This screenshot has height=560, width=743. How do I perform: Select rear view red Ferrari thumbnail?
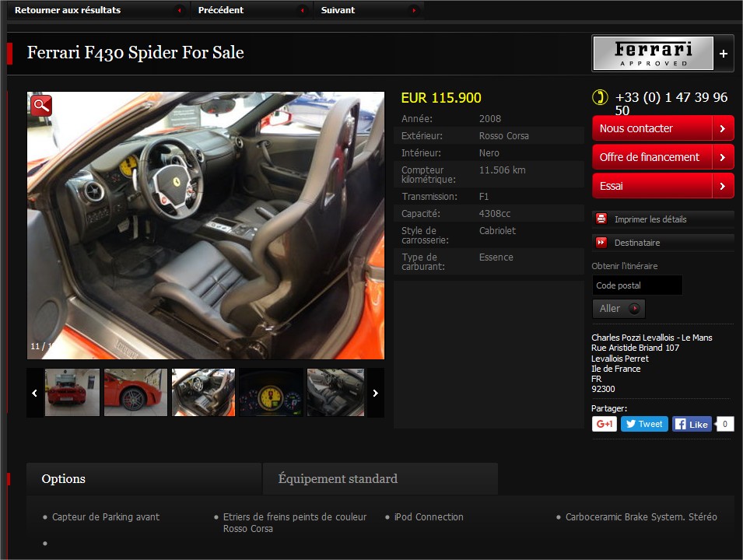(72, 393)
